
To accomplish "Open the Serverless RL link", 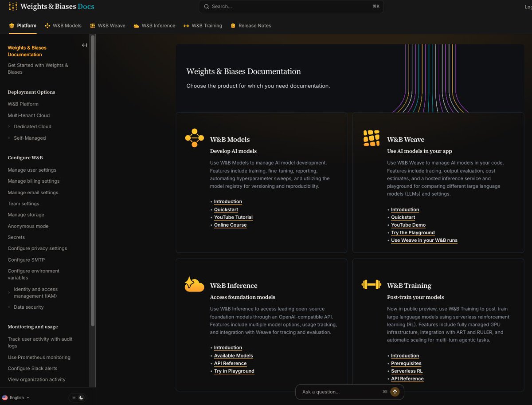I will click(x=407, y=371).
